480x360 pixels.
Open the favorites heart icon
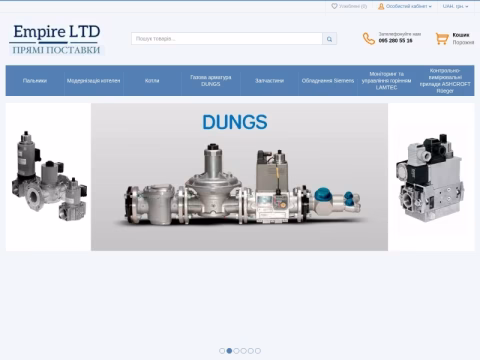click(x=334, y=6)
